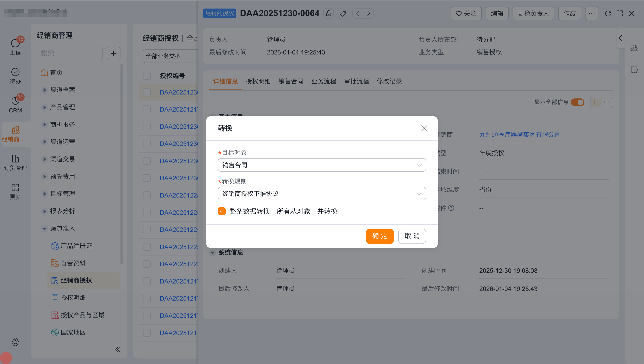Click the 确定 button
644x364 pixels.
point(379,236)
